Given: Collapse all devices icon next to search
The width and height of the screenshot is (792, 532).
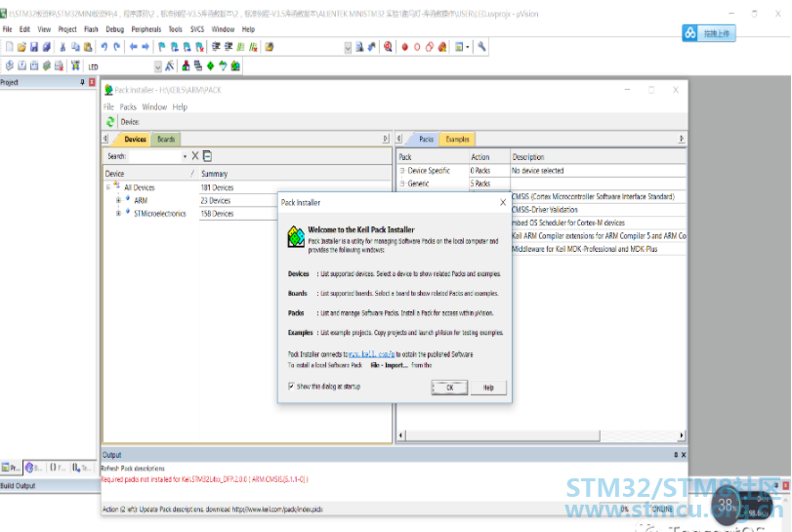Looking at the screenshot, I should click(x=207, y=156).
